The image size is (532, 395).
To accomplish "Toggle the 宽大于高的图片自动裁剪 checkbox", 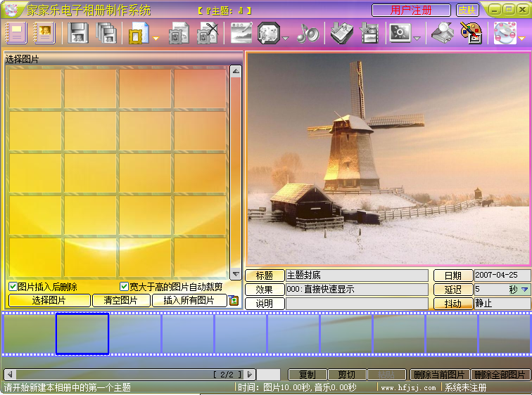I will click(125, 287).
